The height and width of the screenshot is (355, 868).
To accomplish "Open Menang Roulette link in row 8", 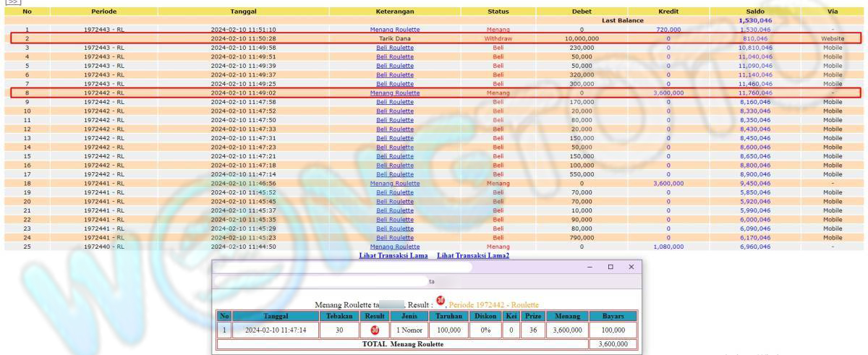I will point(395,93).
